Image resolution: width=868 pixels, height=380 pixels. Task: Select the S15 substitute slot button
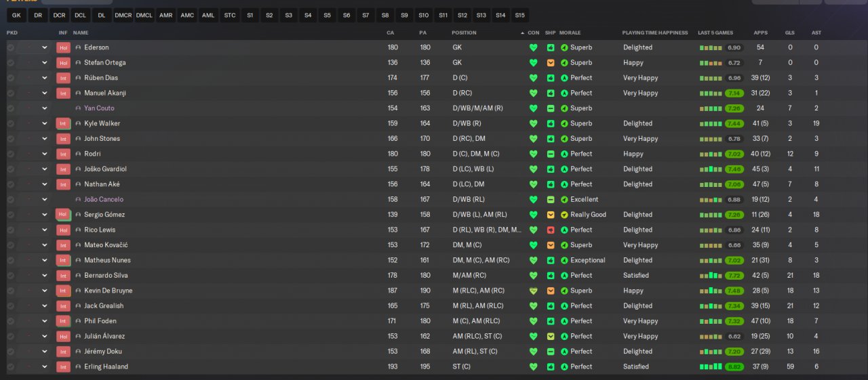tap(519, 15)
